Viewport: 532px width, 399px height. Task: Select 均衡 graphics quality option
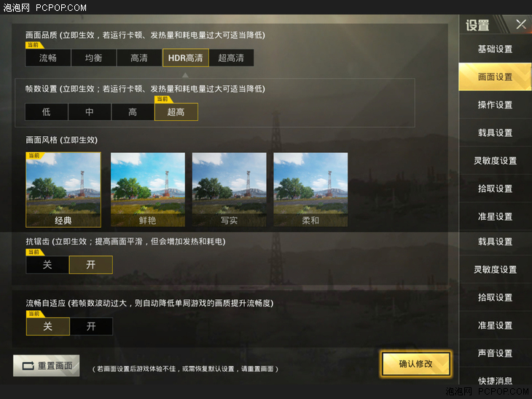(93, 58)
